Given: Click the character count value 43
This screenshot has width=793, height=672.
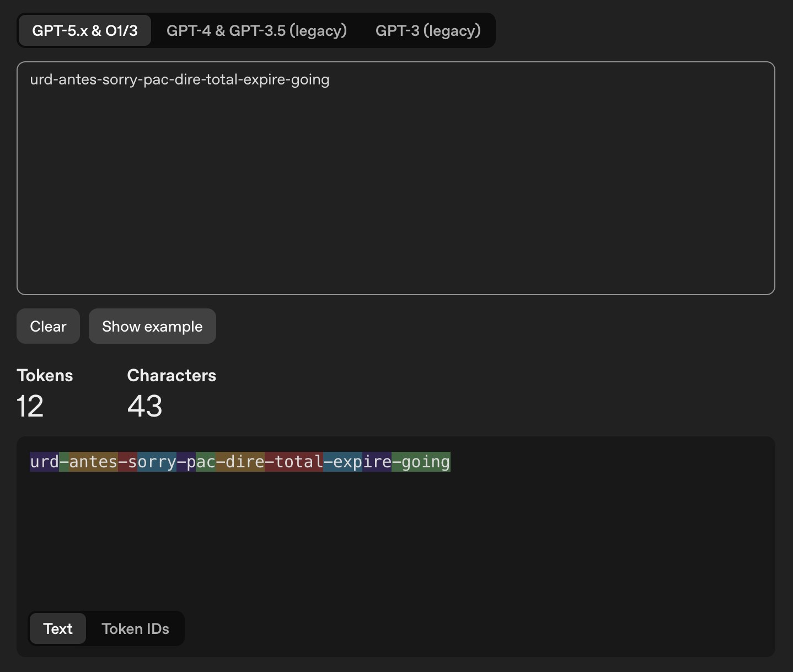Looking at the screenshot, I should (144, 406).
